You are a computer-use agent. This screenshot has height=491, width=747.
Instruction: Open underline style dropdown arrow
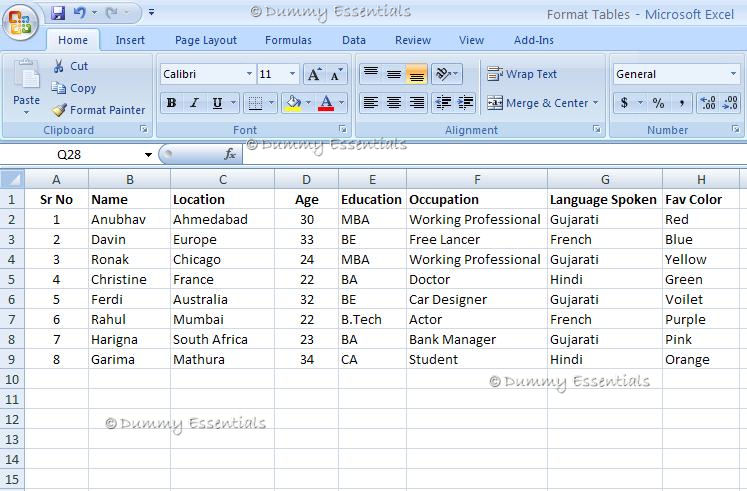tap(233, 103)
